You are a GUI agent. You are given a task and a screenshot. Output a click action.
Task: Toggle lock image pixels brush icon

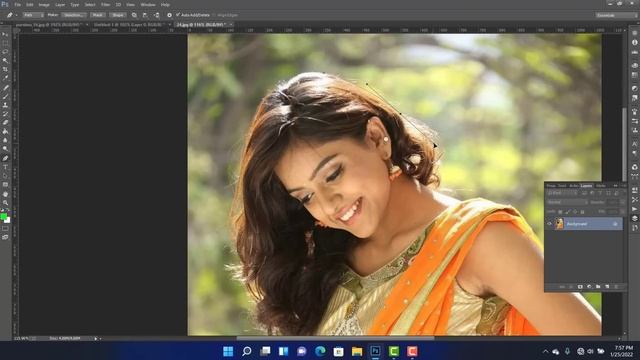coord(568,211)
